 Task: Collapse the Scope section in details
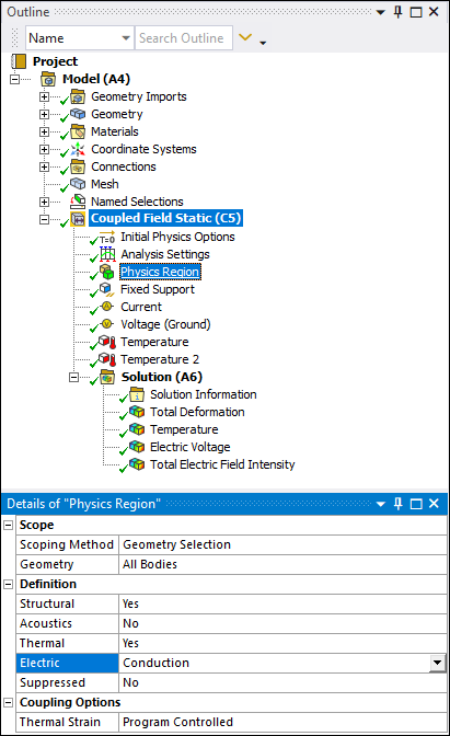click(8, 525)
